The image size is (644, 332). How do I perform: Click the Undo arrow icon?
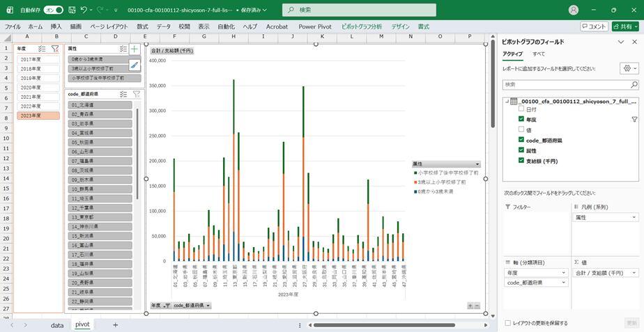[84, 10]
